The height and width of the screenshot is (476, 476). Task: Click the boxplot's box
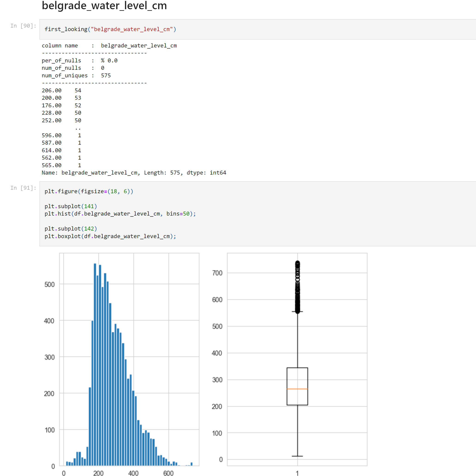297,386
